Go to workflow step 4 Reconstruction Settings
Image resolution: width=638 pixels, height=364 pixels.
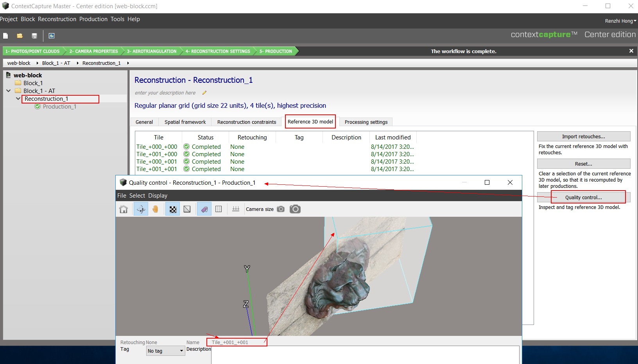point(218,51)
